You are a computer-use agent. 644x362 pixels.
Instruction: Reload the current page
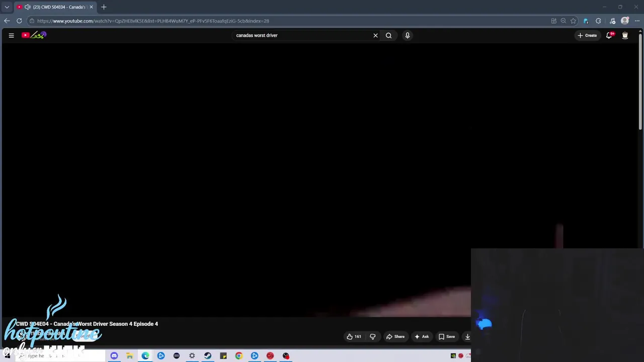click(x=19, y=21)
